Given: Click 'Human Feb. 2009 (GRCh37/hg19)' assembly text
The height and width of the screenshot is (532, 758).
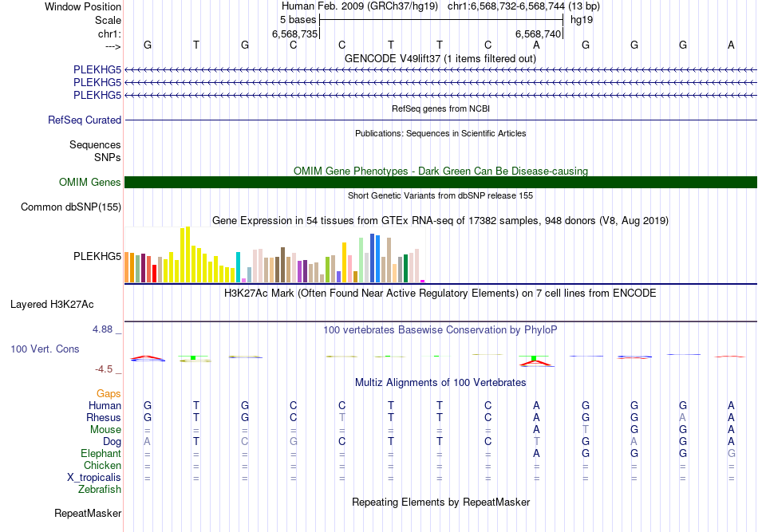Looking at the screenshot, I should (360, 6).
